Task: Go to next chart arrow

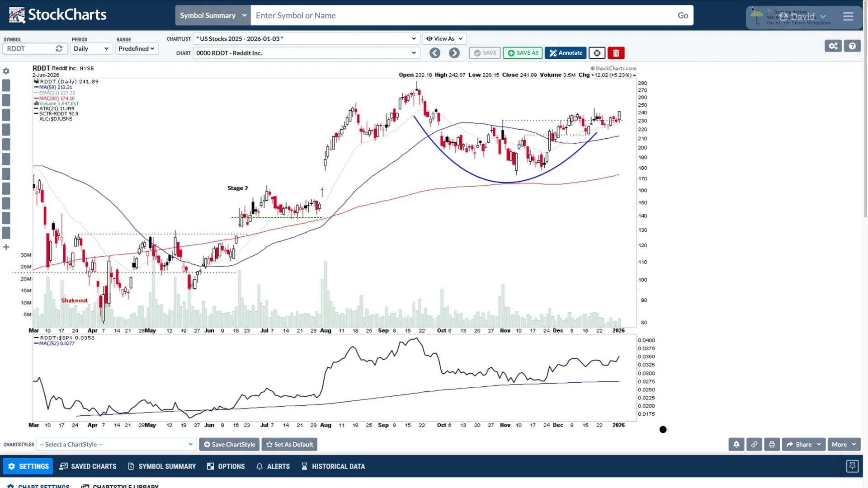Action: coord(454,53)
